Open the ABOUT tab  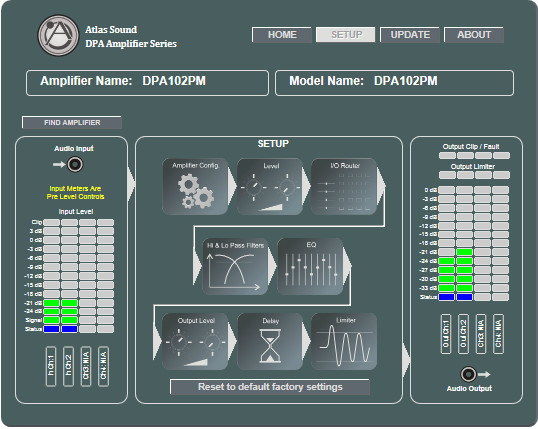tap(474, 35)
